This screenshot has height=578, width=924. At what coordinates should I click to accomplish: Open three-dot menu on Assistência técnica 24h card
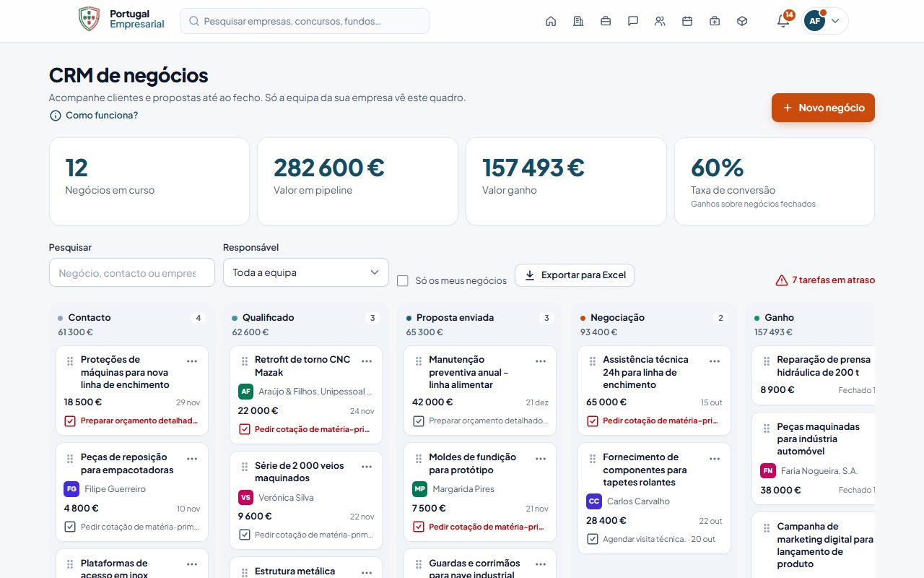[715, 361]
